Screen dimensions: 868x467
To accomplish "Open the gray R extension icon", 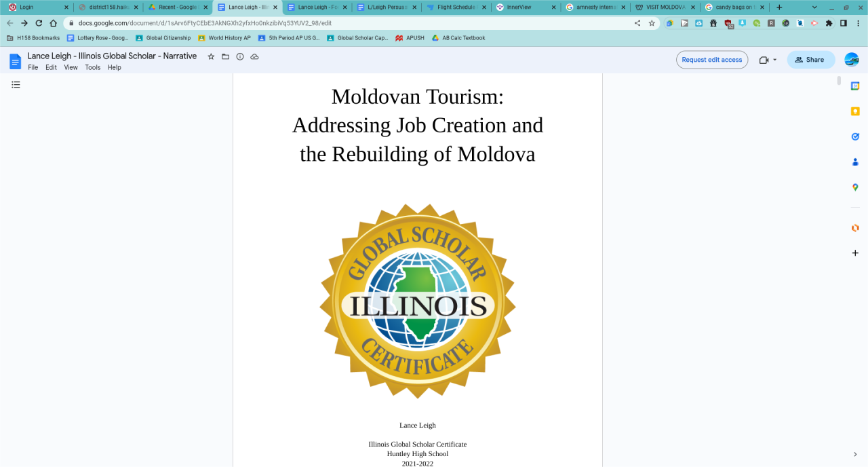I will [x=771, y=23].
